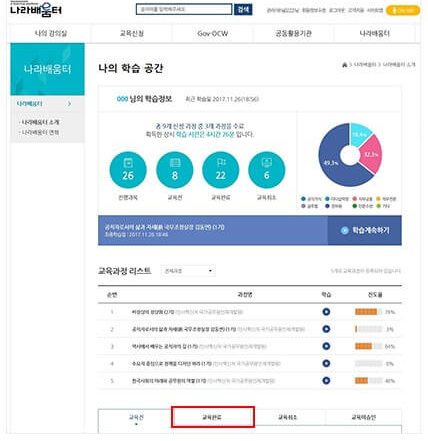This screenshot has height=441, width=428.
Task: Click the play icon beside 학습계속하기
Action: tap(345, 230)
